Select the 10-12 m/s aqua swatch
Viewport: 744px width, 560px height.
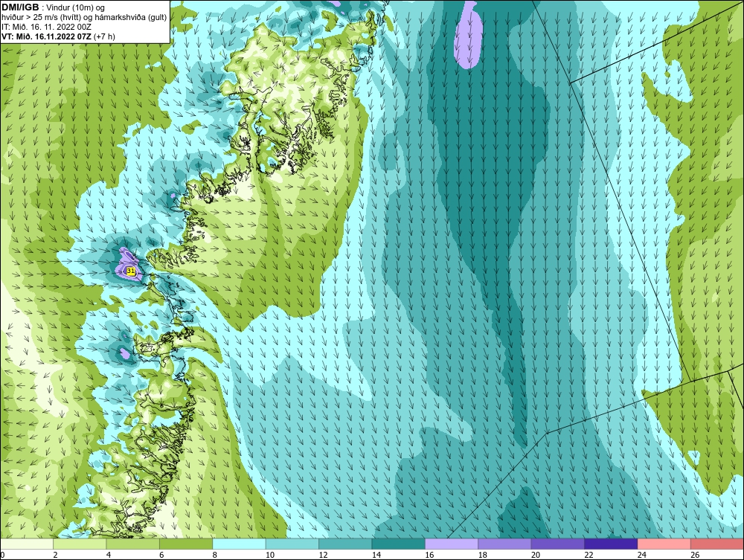292,544
